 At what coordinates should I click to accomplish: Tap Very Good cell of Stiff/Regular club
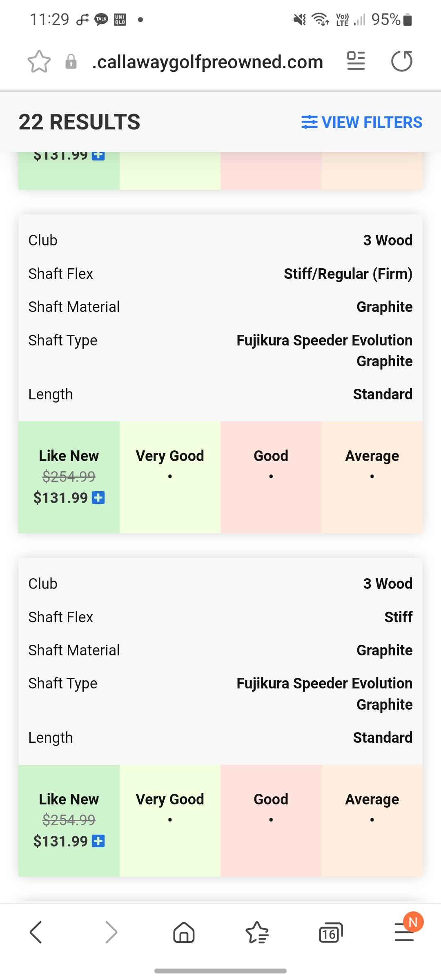(170, 476)
